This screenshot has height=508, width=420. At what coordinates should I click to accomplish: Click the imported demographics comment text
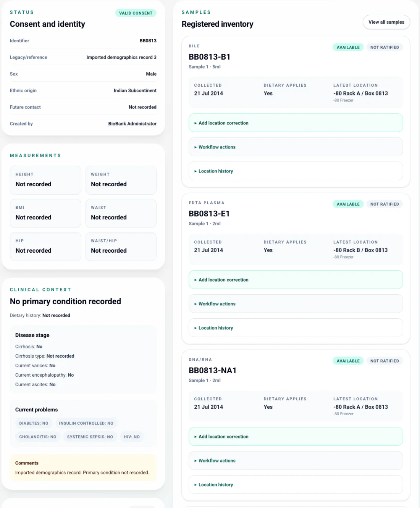coord(82,473)
